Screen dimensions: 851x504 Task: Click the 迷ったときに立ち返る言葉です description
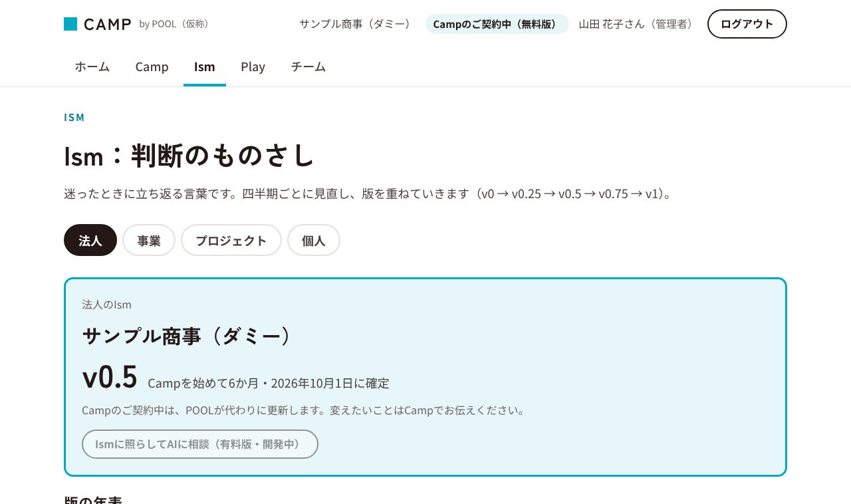click(370, 194)
